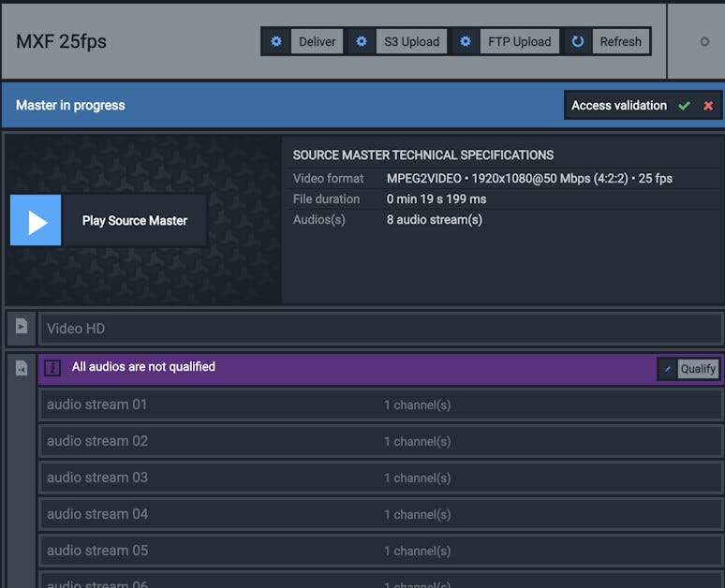
Task: Click the video file icon beside Video HD
Action: coord(22,327)
